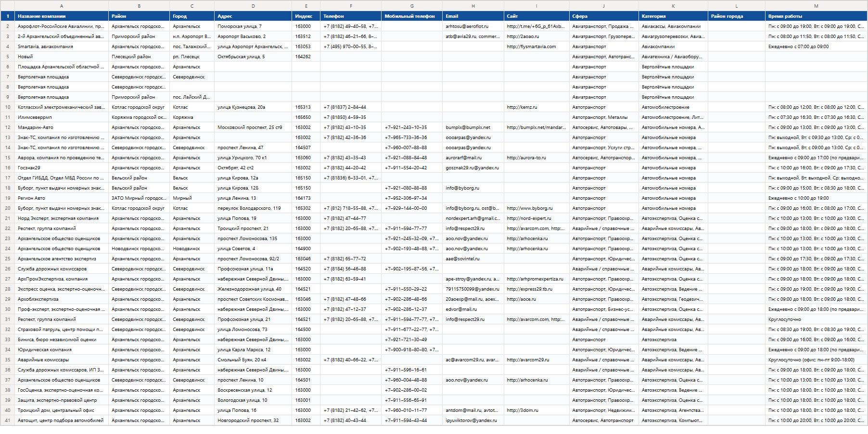Screen dimensions: 868x434
Task: Select the 'Госзнак29' company cell
Action: [x=62, y=168]
